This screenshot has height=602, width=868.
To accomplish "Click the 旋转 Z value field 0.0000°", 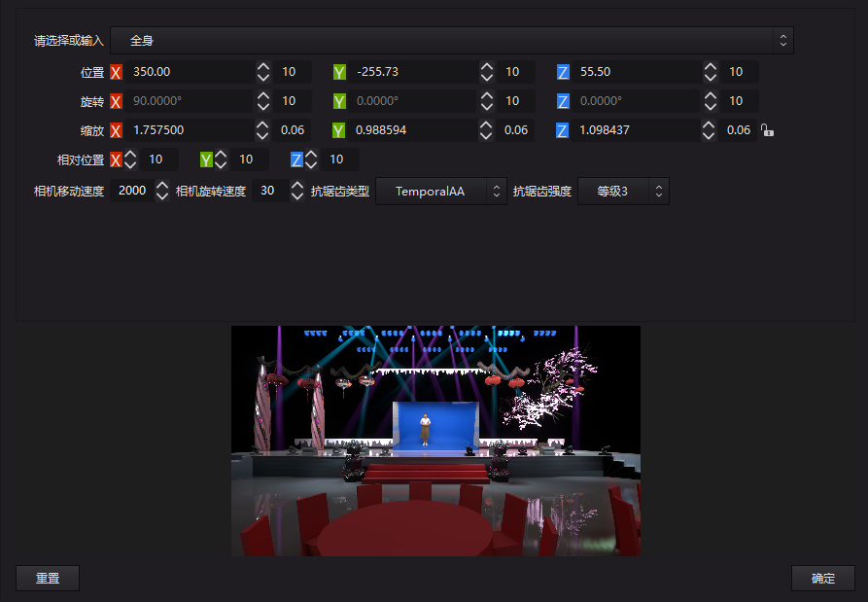I will pos(638,101).
